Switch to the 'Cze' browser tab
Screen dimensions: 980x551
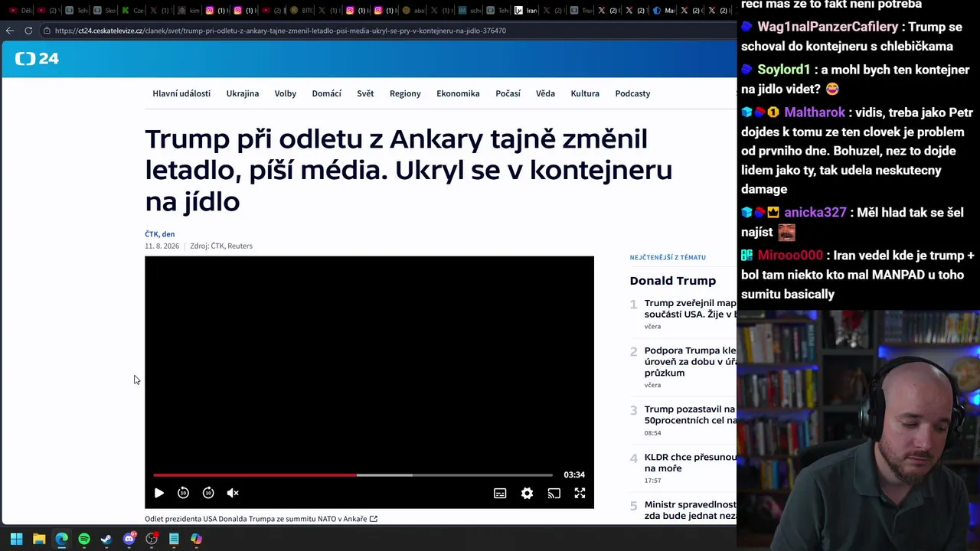[x=133, y=11]
